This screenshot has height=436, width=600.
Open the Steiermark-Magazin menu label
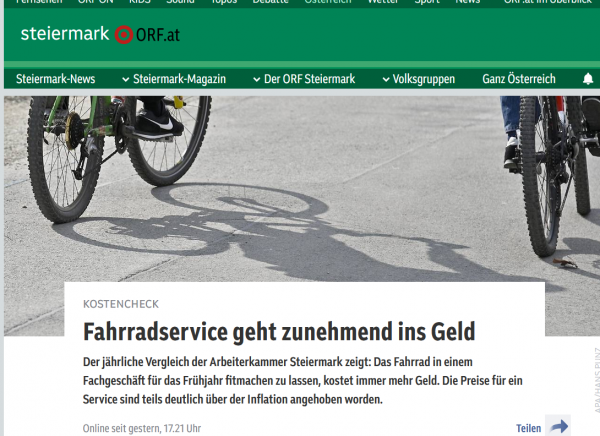tap(179, 79)
